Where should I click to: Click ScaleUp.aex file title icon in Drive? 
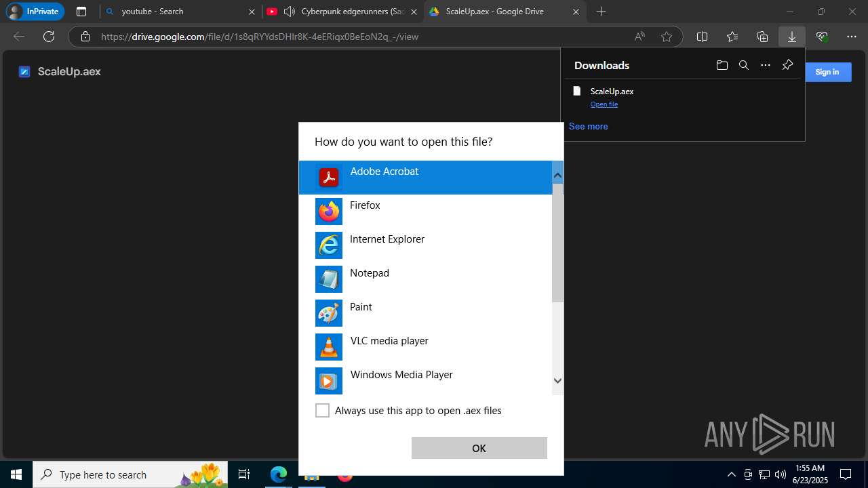tap(24, 72)
